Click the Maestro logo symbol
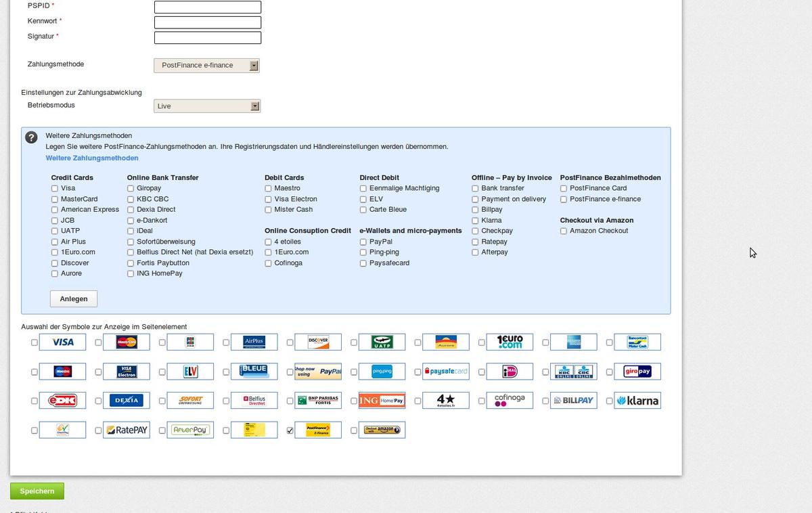Viewport: 812px width, 513px height. 62,372
